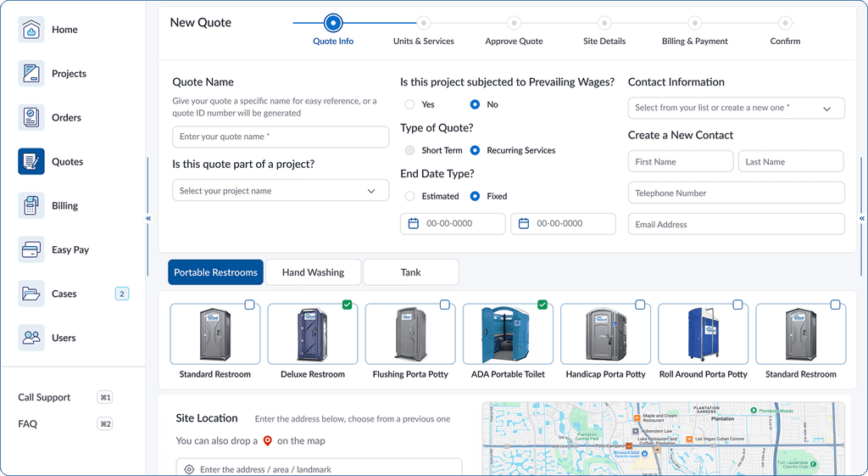The image size is (868, 476).
Task: Go to Site Details step
Action: tap(604, 23)
